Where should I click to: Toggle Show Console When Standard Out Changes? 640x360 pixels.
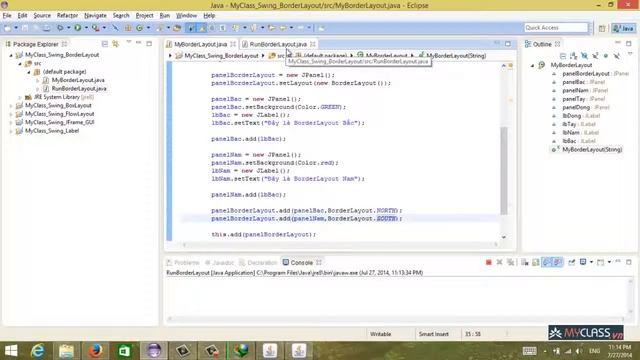(547, 262)
